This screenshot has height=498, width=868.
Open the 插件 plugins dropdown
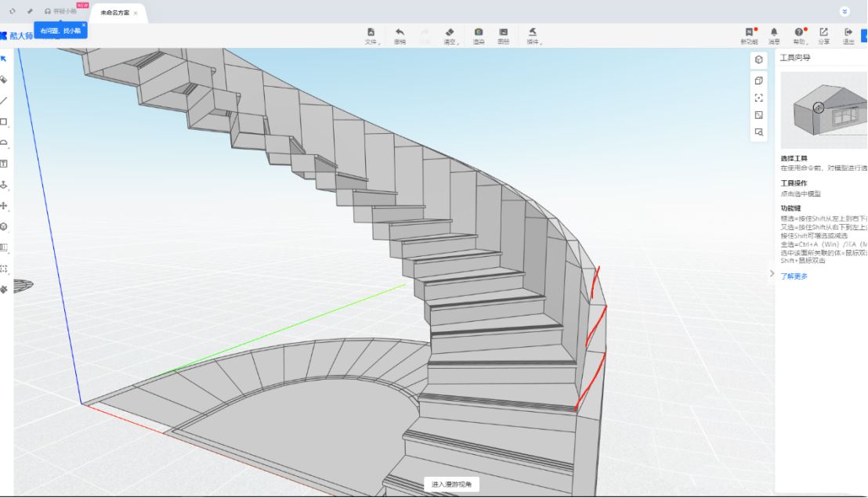click(x=533, y=36)
